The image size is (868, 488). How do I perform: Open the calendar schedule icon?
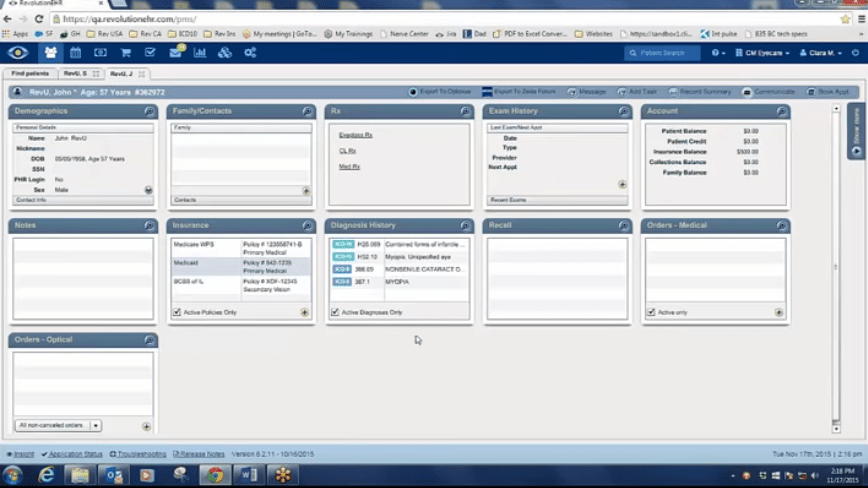(x=75, y=53)
